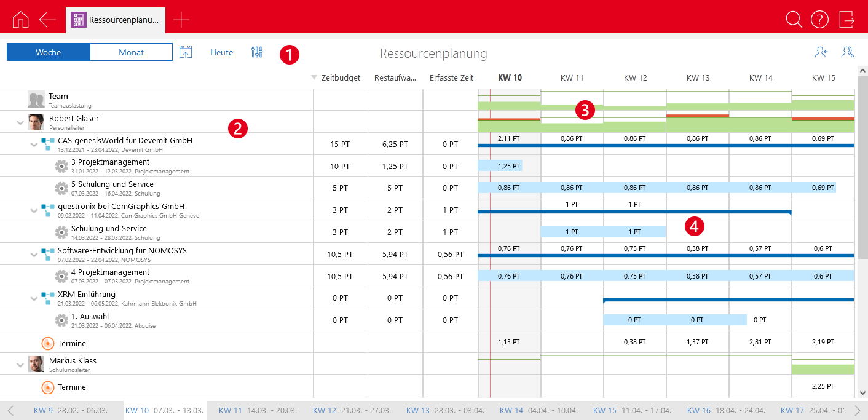
Task: Collapse the CAS genesisWorld für Devemit project
Action: click(x=34, y=144)
